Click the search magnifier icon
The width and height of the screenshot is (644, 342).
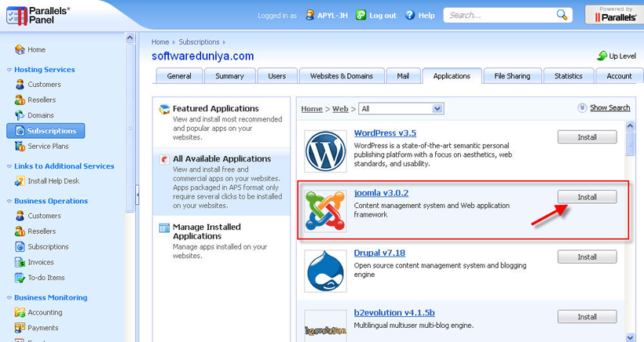click(x=562, y=15)
